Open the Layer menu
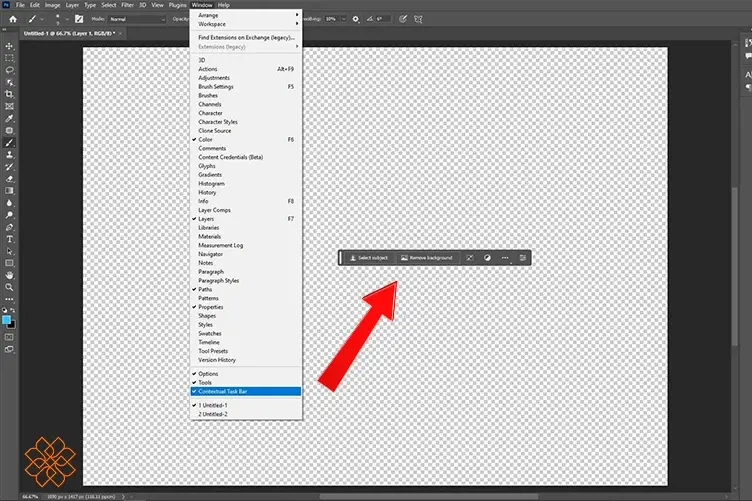This screenshot has width=752, height=501. click(72, 5)
